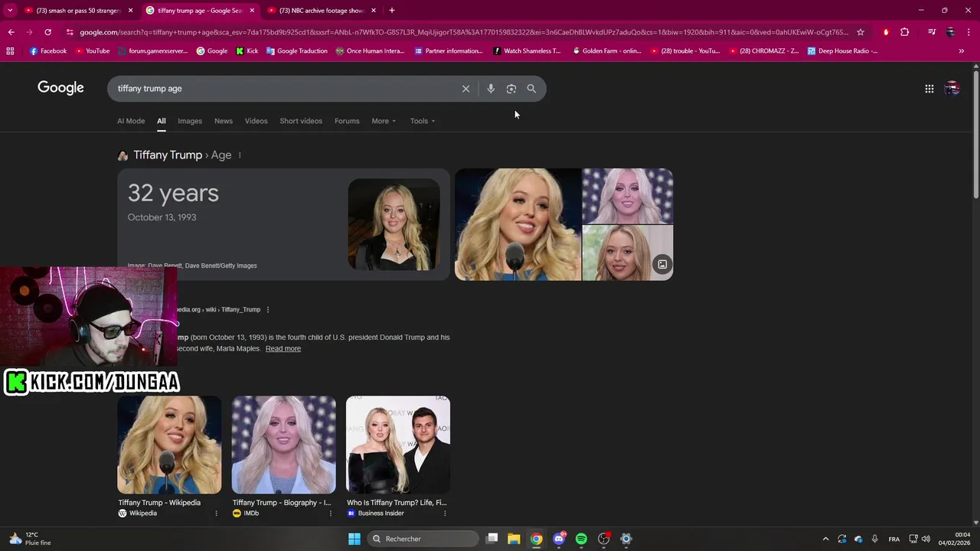Screen dimensions: 980x551
Task: Open the tab search dropdown in Chrome
Action: pos(10,11)
